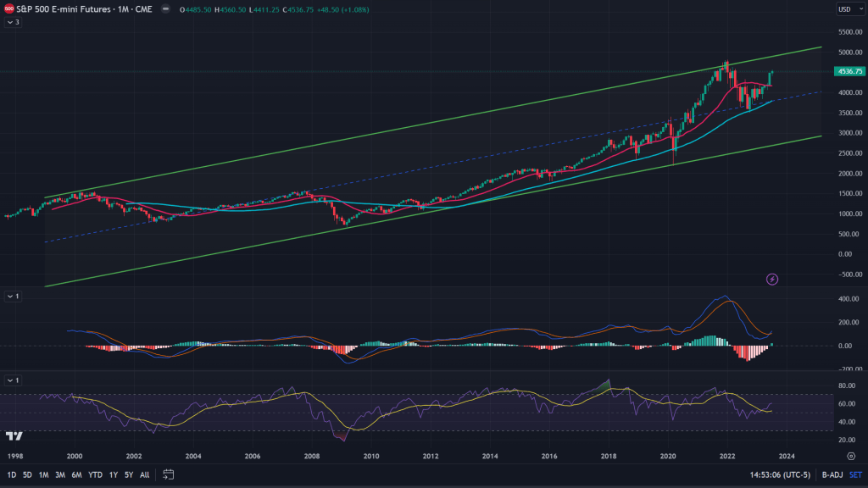Switch to the 5Y time range
868x488 pixels.
click(x=130, y=474)
